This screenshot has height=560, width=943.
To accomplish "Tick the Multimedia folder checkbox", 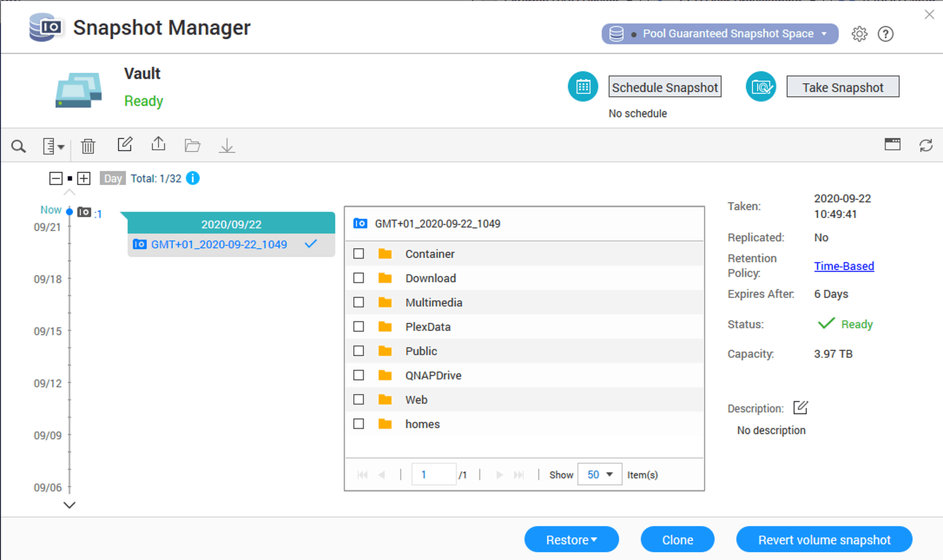I will [358, 302].
